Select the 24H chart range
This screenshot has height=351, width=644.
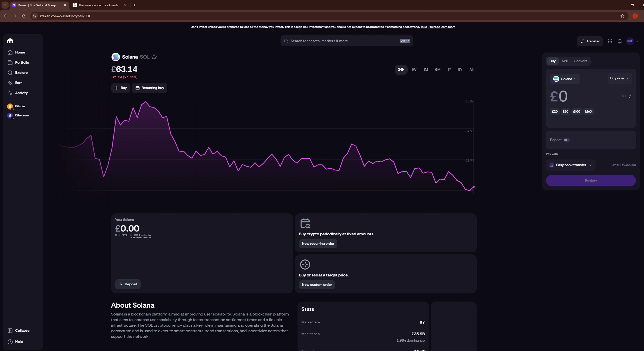[401, 69]
